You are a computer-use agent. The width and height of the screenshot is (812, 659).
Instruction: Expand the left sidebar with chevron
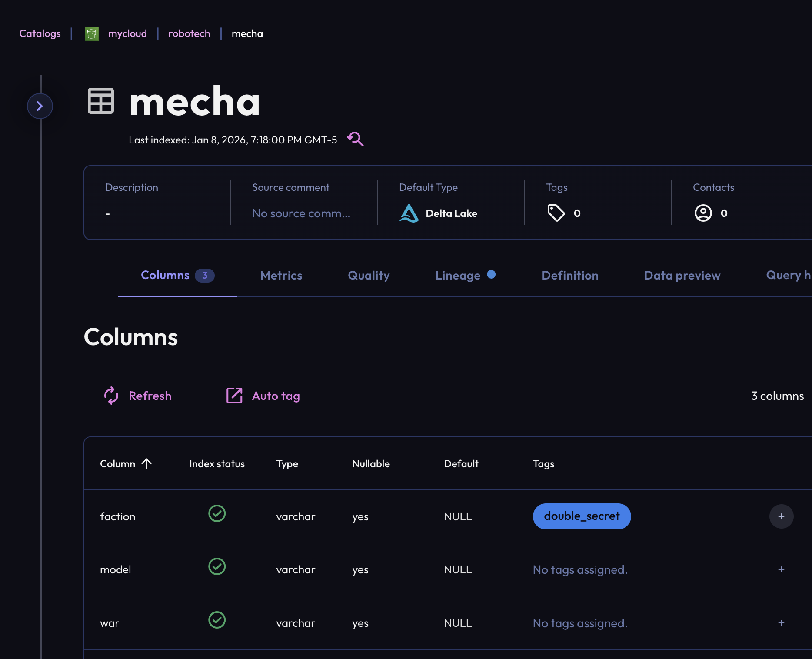click(x=40, y=106)
